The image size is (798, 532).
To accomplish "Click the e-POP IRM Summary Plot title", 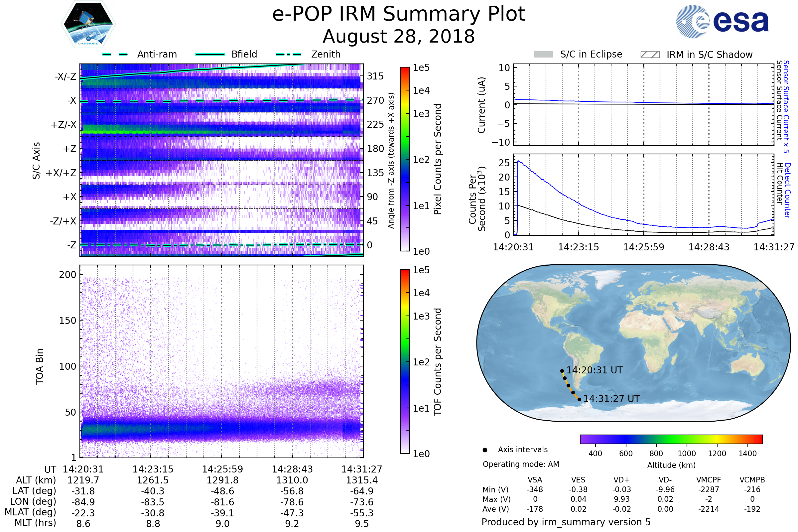I will click(x=399, y=14).
